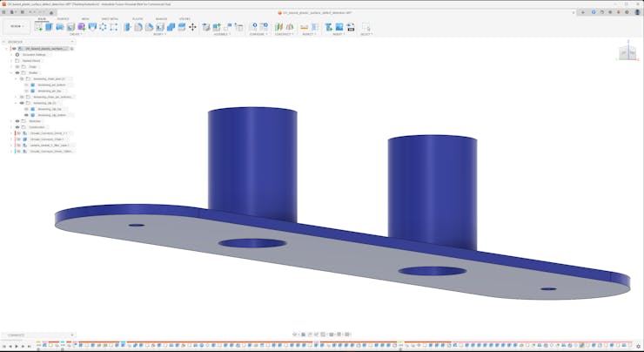Image resolution: width=644 pixels, height=352 pixels.
Task: Open the Construct menu label
Action: (x=283, y=34)
